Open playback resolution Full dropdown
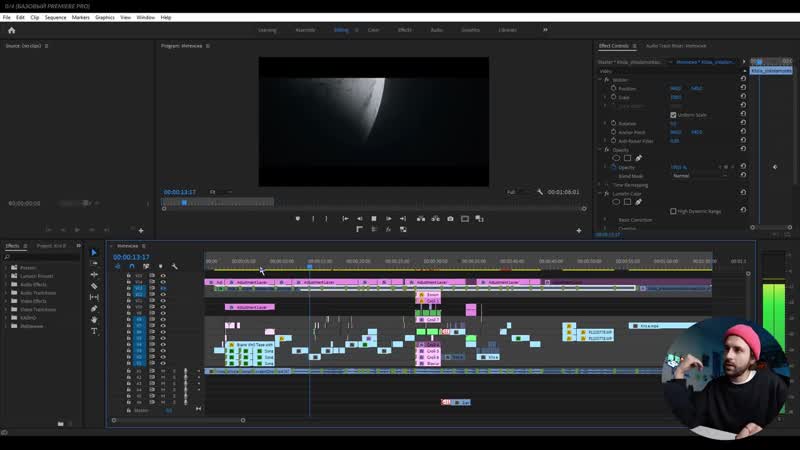 point(517,192)
